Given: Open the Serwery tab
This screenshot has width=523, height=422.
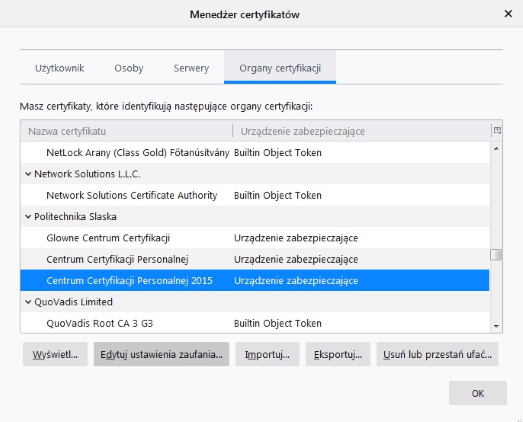Looking at the screenshot, I should [191, 68].
